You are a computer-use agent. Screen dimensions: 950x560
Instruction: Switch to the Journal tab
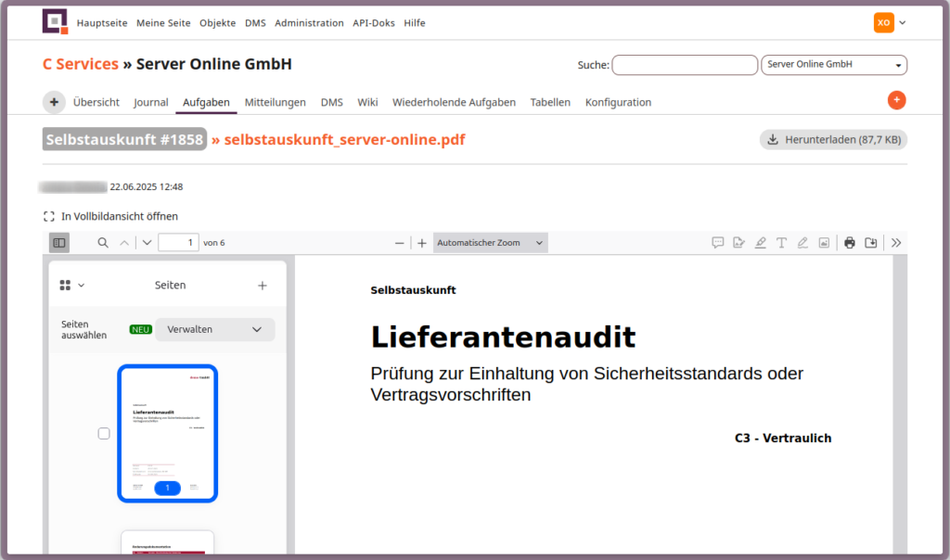(x=151, y=102)
